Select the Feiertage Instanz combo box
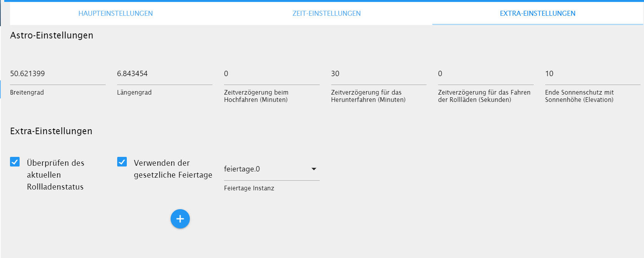Image resolution: width=644 pixels, height=258 pixels. (272, 169)
